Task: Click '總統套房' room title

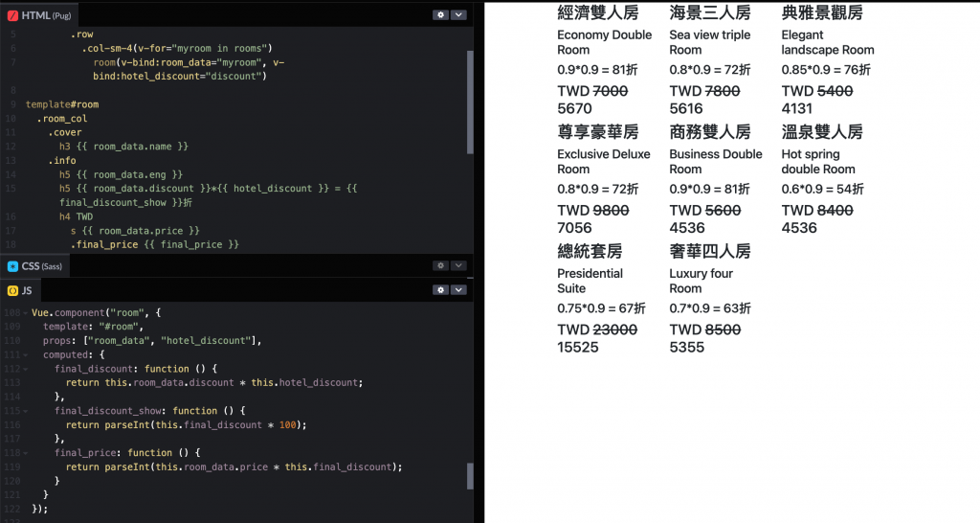Action: pos(590,252)
